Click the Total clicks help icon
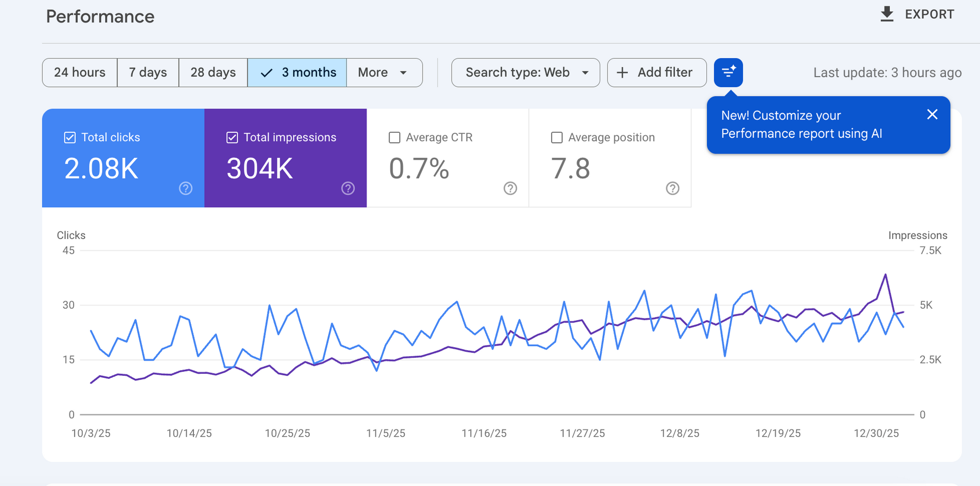The height and width of the screenshot is (486, 980). tap(186, 188)
